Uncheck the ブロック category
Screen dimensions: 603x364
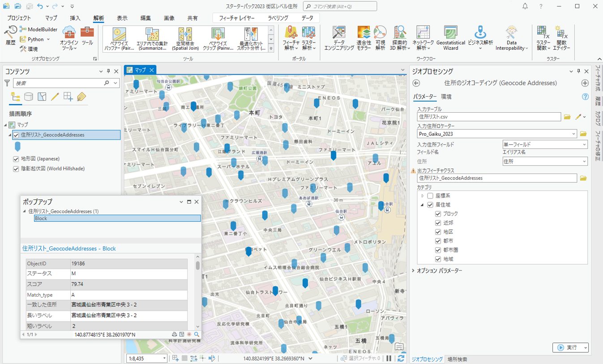tap(438, 214)
